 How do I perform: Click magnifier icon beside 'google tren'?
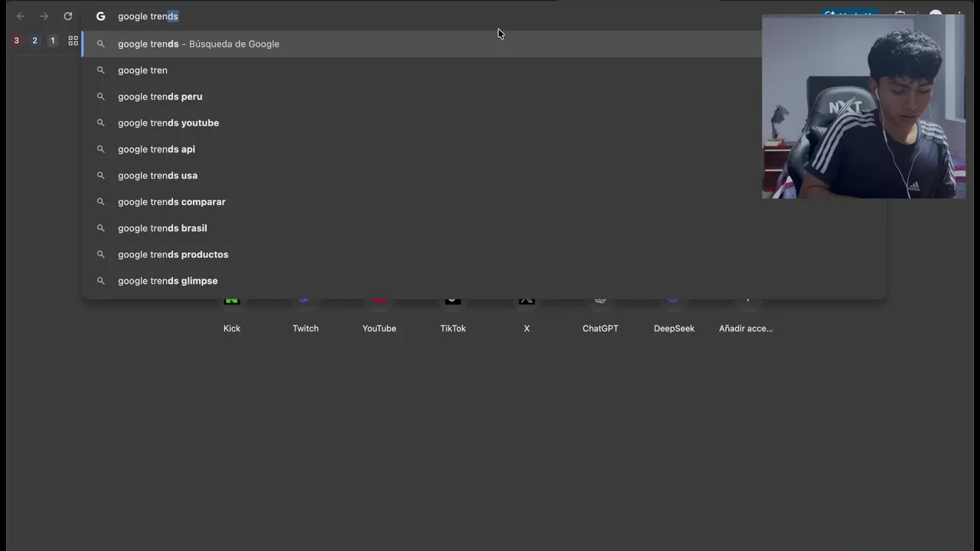click(100, 70)
